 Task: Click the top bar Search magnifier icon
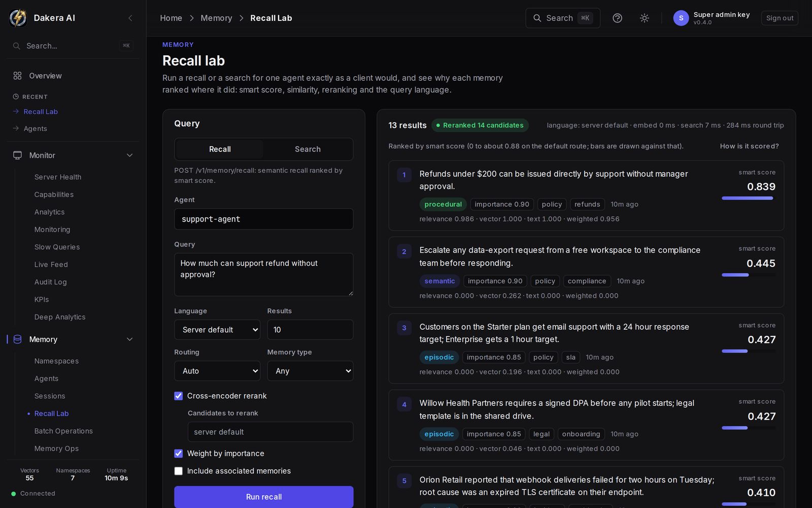537,18
